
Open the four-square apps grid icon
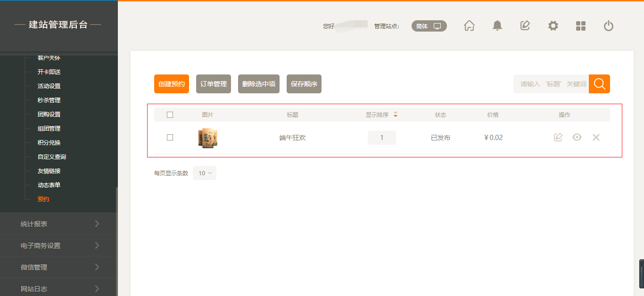click(581, 26)
